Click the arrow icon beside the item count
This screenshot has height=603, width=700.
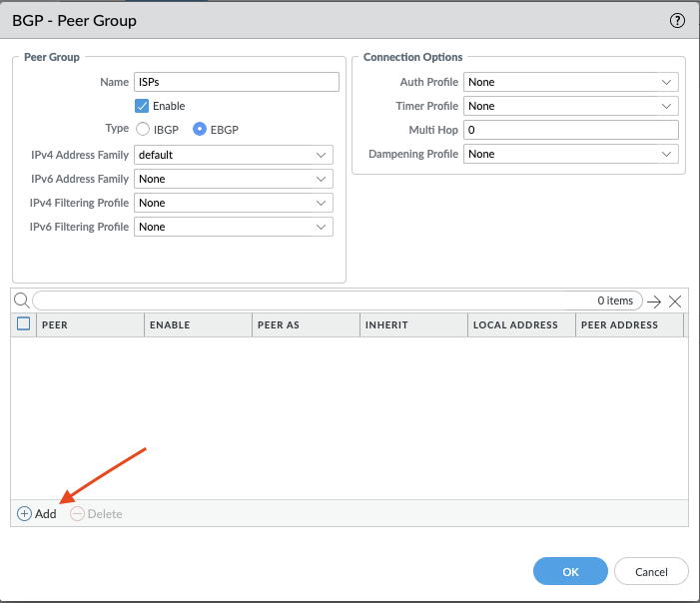click(654, 301)
